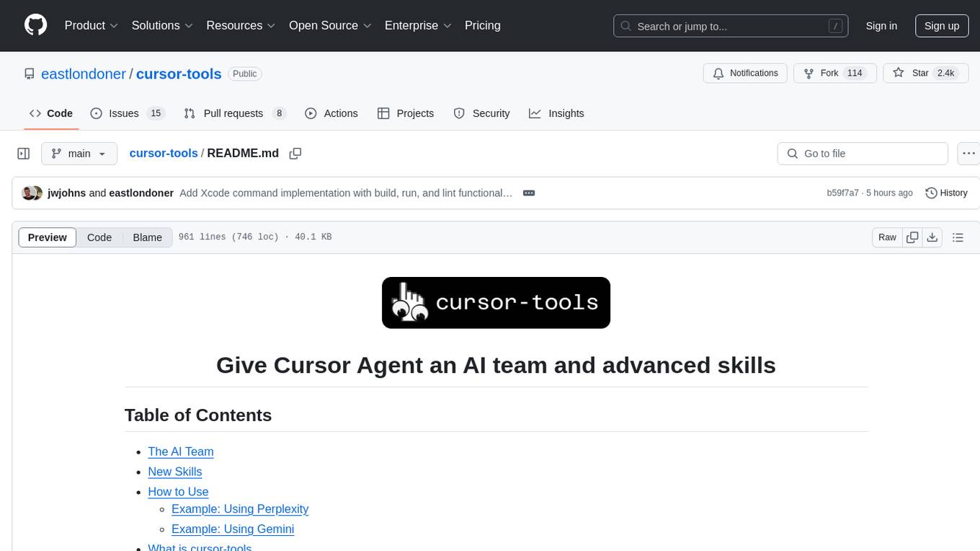Switch to the Code tab
This screenshot has width=980, height=551.
click(x=51, y=113)
